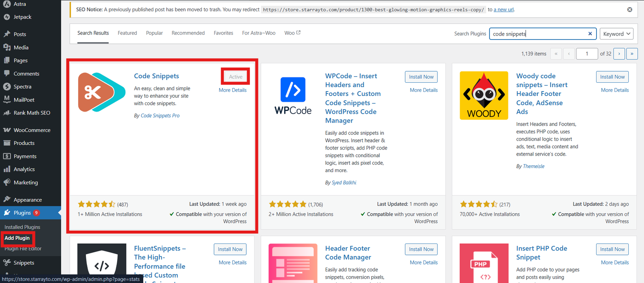Click the Appearance paintbrush icon
This screenshot has height=283, width=644.
click(7, 200)
